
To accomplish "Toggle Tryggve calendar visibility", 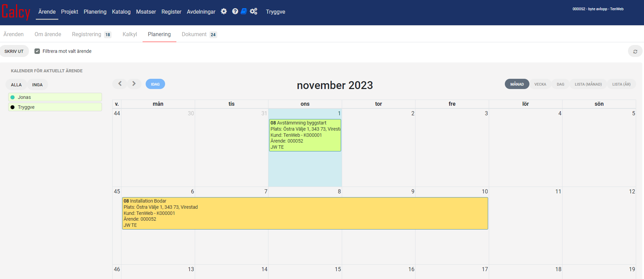I will pyautogui.click(x=55, y=107).
